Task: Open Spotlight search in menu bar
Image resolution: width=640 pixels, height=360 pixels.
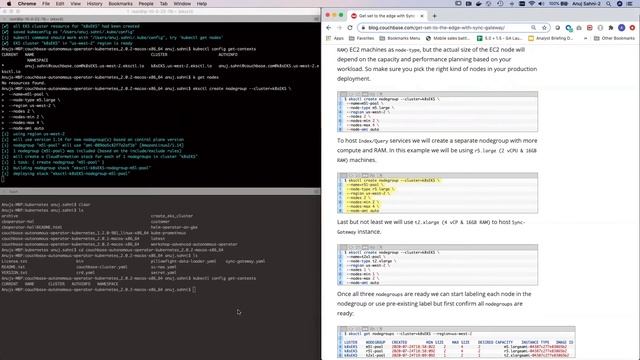Action: point(609,4)
